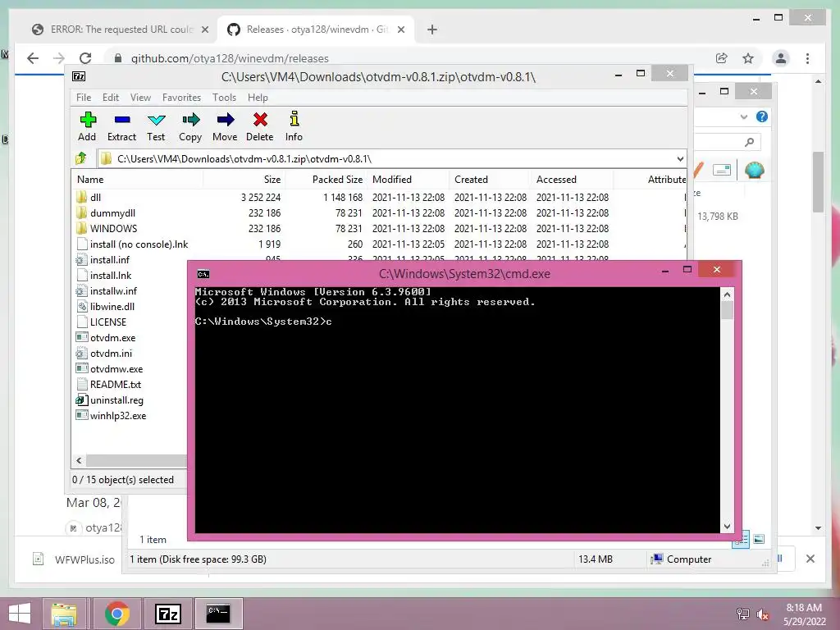Select the LICENSE file
The height and width of the screenshot is (630, 840).
pos(107,322)
